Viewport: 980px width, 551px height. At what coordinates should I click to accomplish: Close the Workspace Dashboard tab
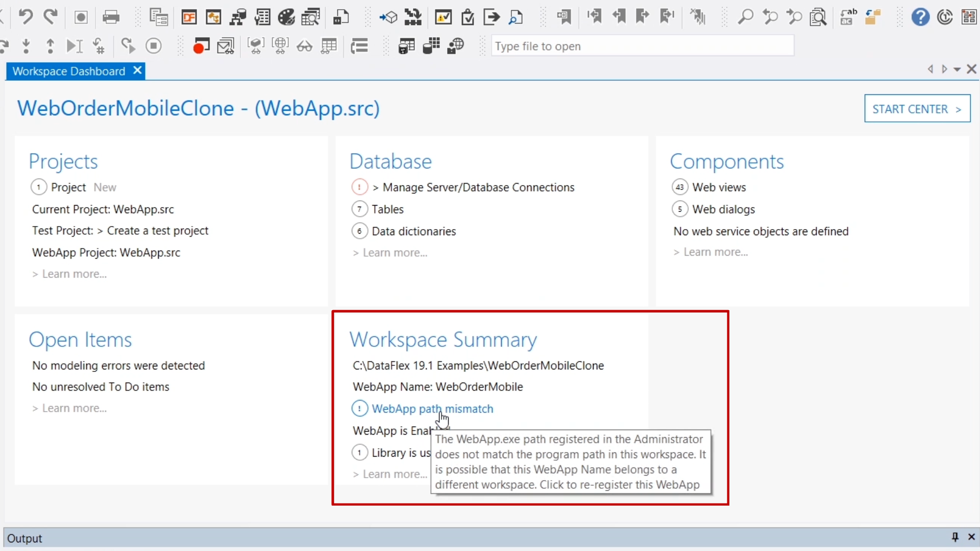click(x=137, y=70)
